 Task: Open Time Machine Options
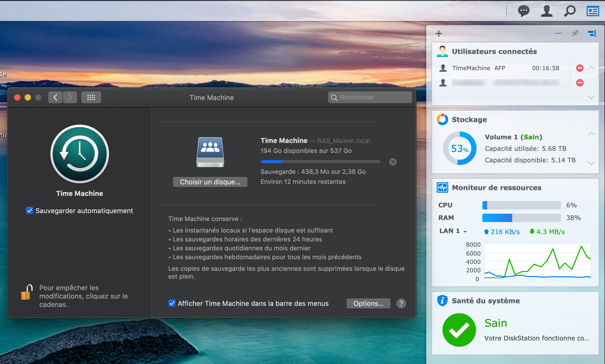(368, 304)
